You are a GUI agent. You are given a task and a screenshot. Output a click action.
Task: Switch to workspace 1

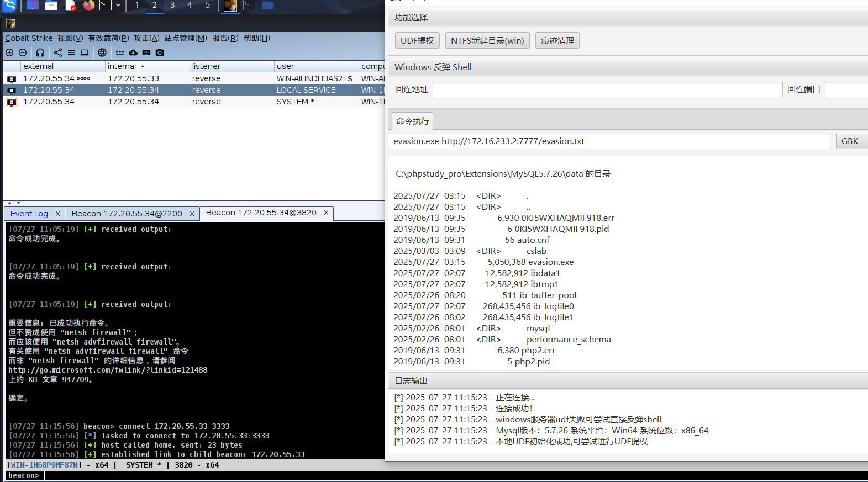[137, 5]
